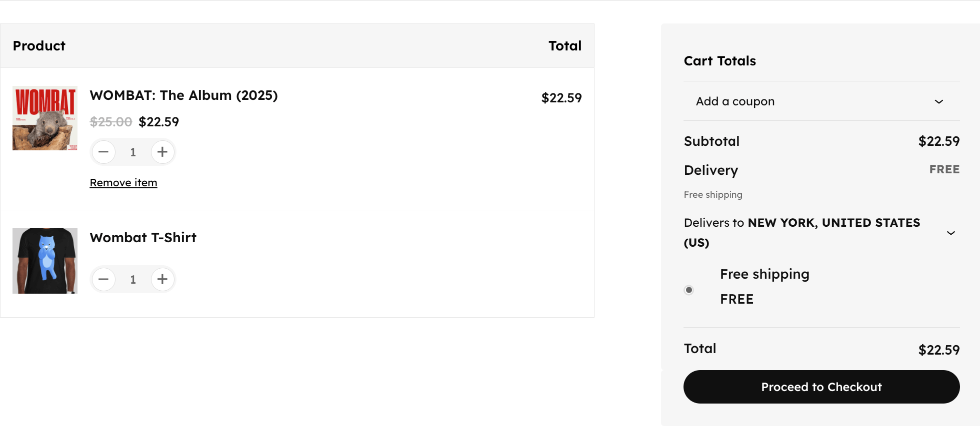Viewport: 980px width, 444px height.
Task: Click the Free shipping label text
Action: click(x=764, y=274)
